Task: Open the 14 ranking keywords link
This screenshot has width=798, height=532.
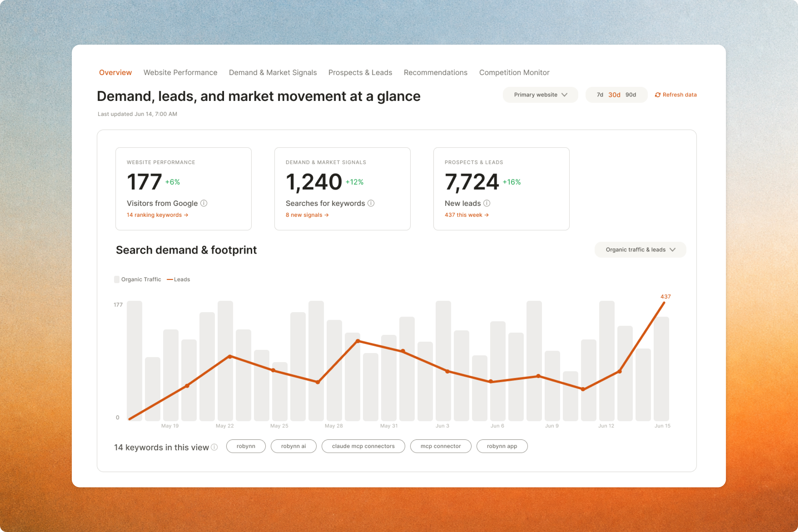Action: pos(157,215)
